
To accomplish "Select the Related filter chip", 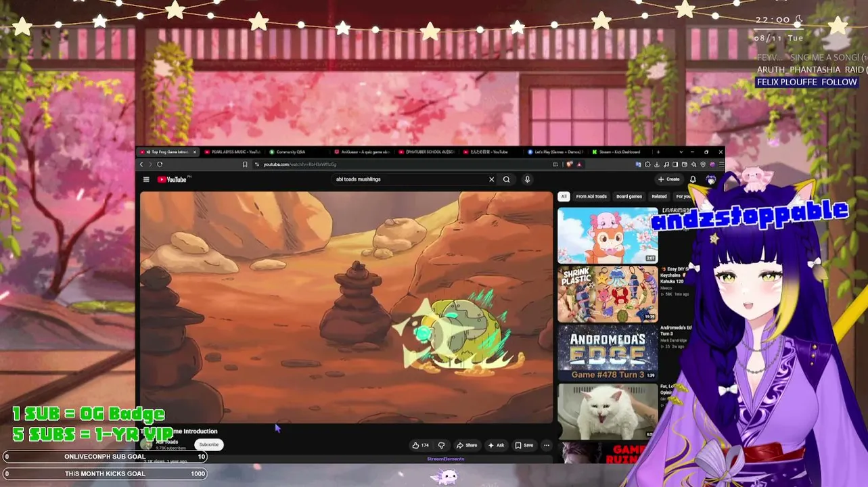I will coord(659,196).
